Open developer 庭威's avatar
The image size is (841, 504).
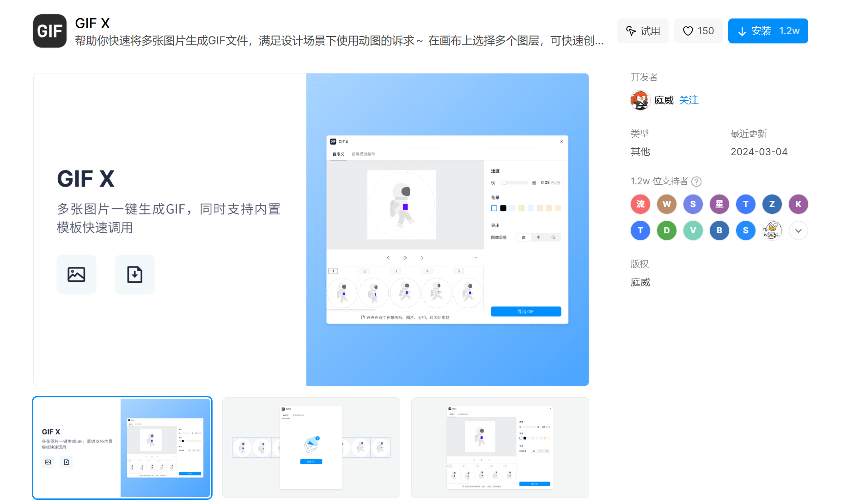[x=640, y=100]
